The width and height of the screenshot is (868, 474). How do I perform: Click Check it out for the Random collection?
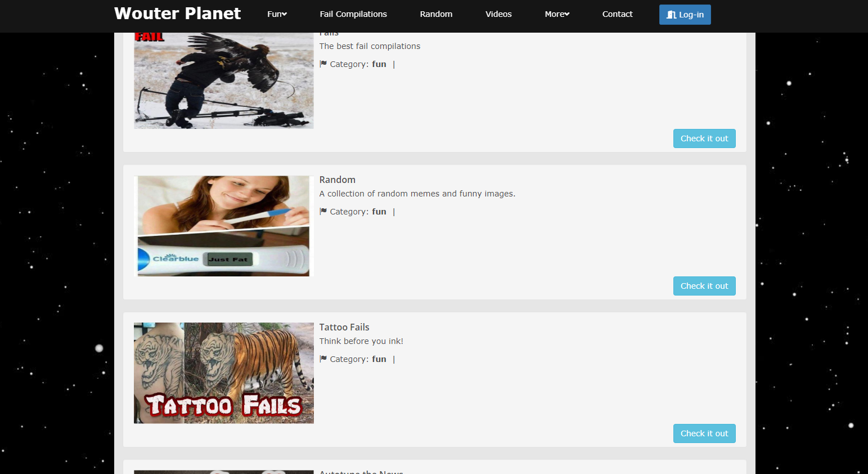tap(704, 285)
